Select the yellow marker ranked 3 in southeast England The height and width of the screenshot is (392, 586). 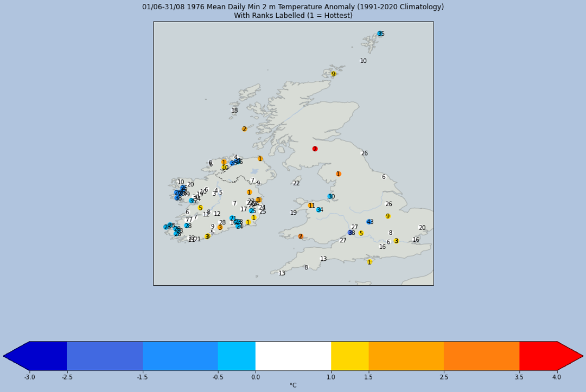point(396,241)
